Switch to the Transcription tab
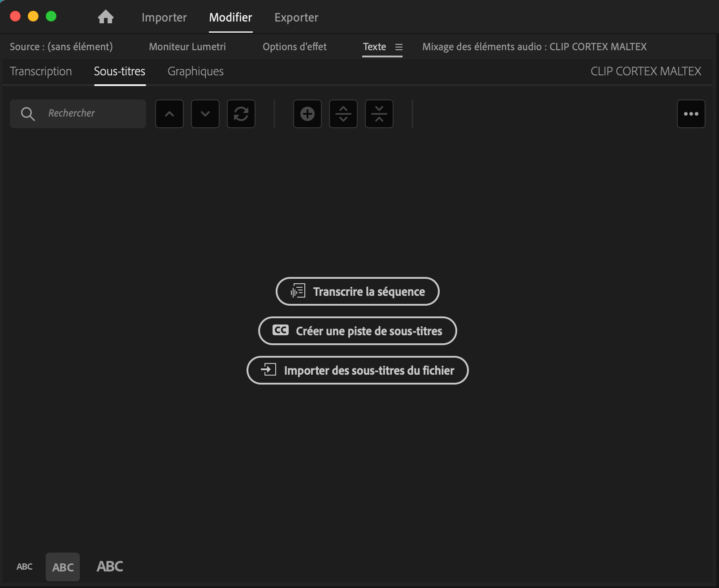This screenshot has height=588, width=719. click(41, 71)
